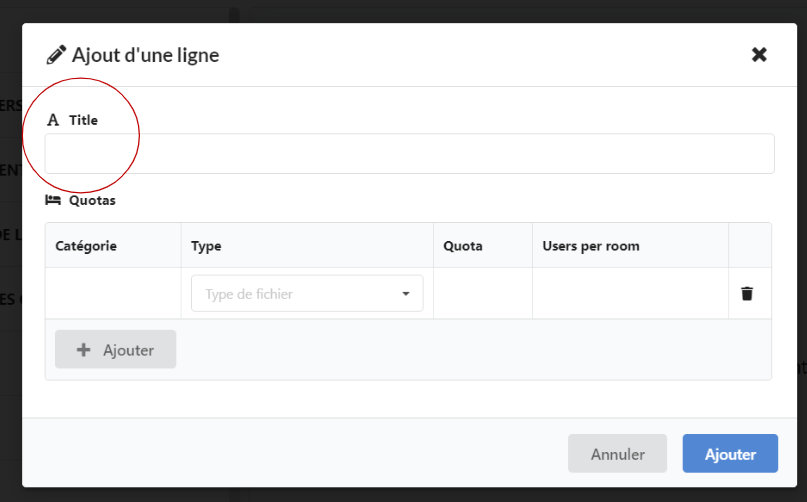The image size is (807, 502).
Task: Click the Quotas section label
Action: [92, 200]
